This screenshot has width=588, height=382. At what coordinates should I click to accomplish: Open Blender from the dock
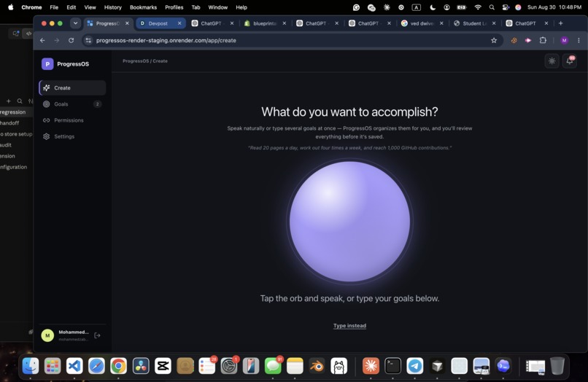coord(317,366)
